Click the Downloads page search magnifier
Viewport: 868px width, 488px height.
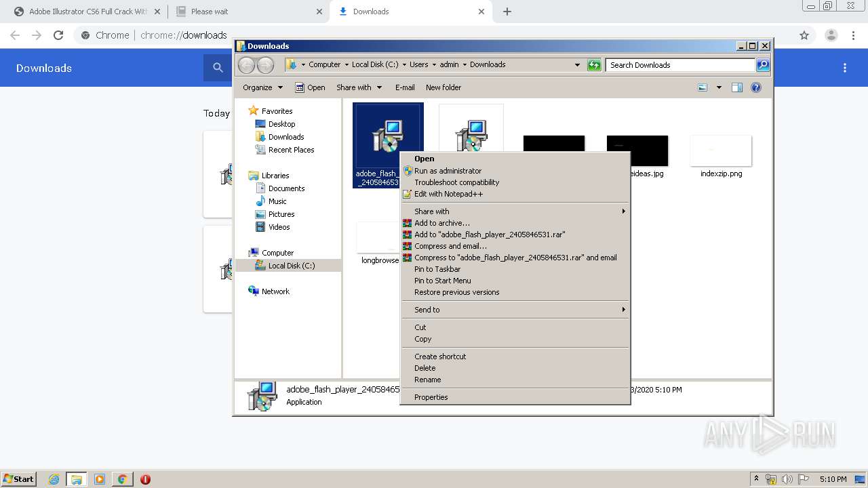point(218,68)
